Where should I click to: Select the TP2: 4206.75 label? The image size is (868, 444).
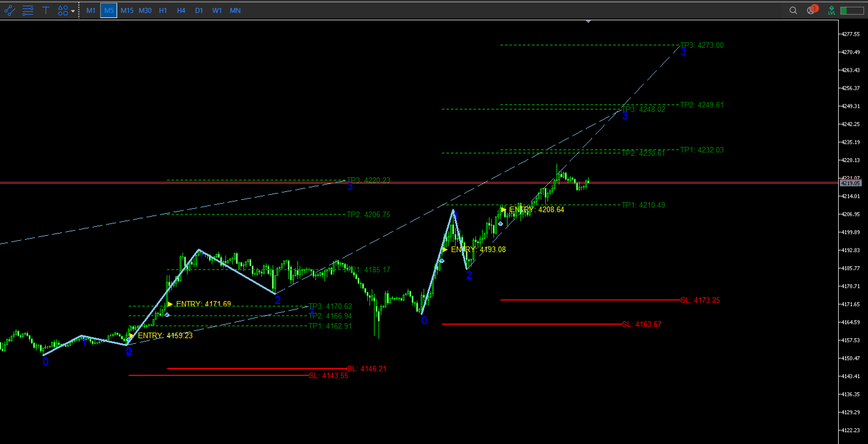[x=368, y=214]
